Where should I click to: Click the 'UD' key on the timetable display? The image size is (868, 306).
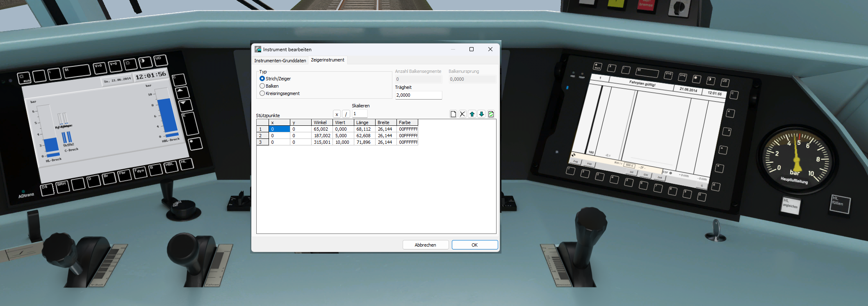pyautogui.click(x=725, y=82)
